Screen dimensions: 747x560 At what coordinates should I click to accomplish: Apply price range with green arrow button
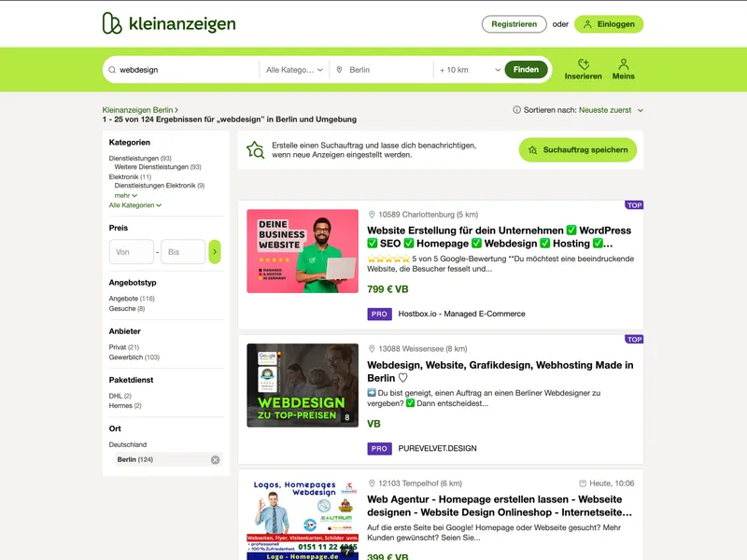pos(215,251)
